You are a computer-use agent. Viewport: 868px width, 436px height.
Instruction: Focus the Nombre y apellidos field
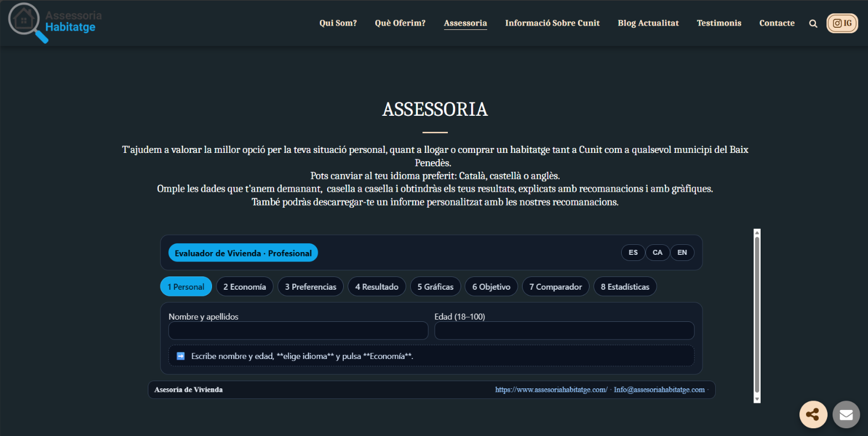click(298, 331)
